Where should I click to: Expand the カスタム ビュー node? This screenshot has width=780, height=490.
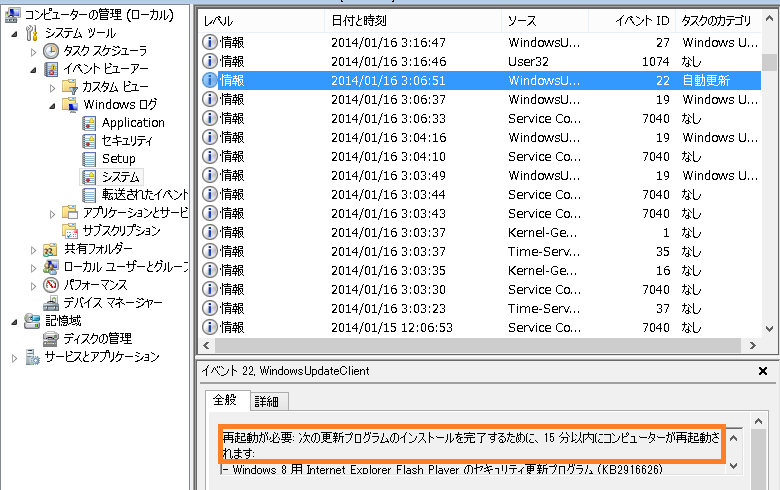pyautogui.click(x=52, y=88)
